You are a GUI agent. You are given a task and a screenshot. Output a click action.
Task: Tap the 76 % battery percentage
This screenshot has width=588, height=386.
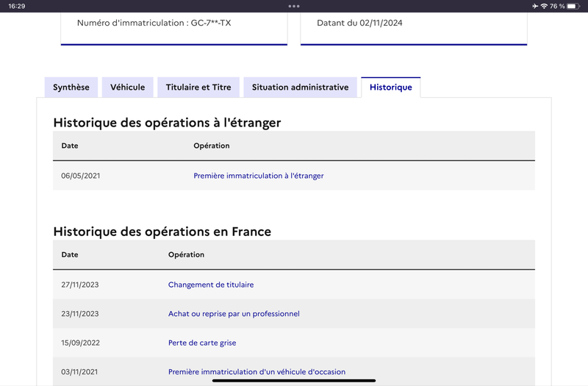click(557, 6)
